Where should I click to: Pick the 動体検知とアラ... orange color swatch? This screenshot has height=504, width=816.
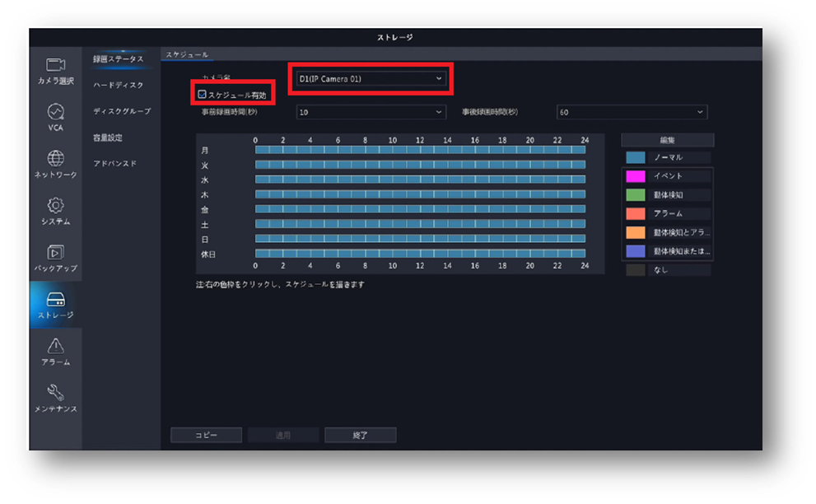[x=636, y=232]
